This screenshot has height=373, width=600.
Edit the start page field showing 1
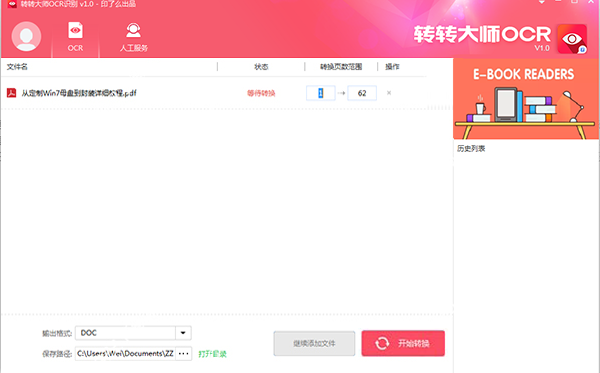[x=321, y=93]
